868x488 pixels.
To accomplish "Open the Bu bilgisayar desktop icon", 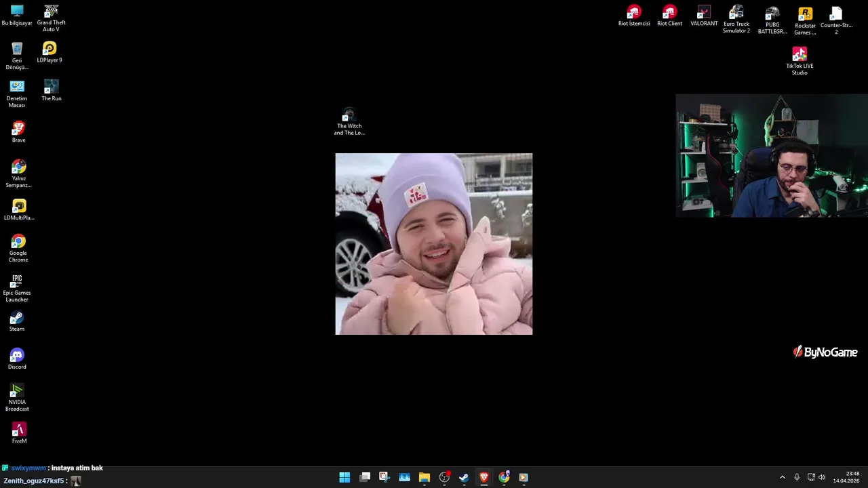I will coord(17,16).
